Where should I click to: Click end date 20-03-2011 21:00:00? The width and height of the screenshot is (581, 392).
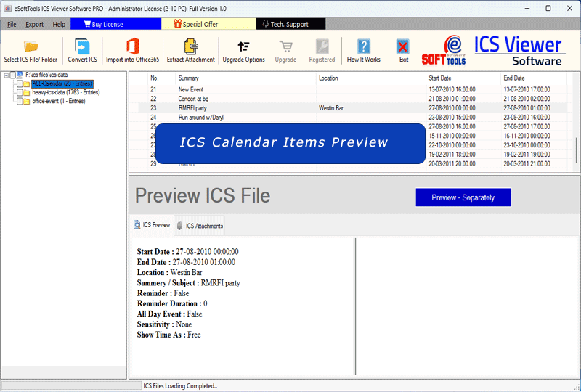(527, 163)
